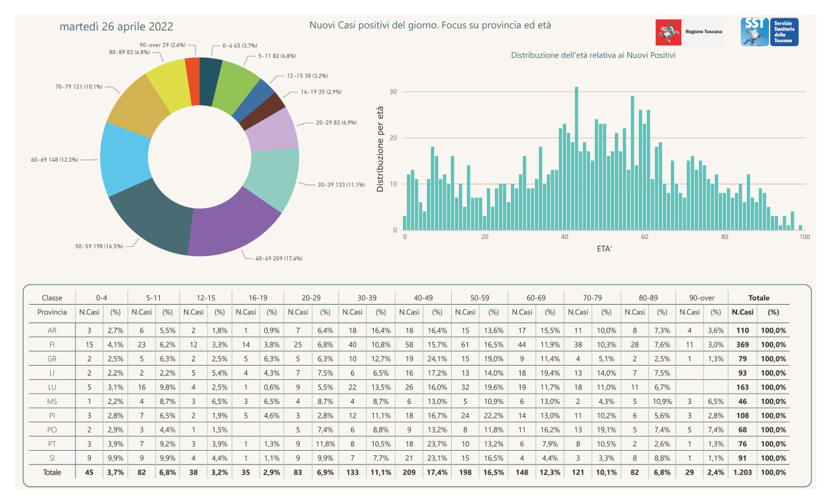Viewport: 832px width, 504px height.
Task: Click the FI province row label
Action: [52, 344]
